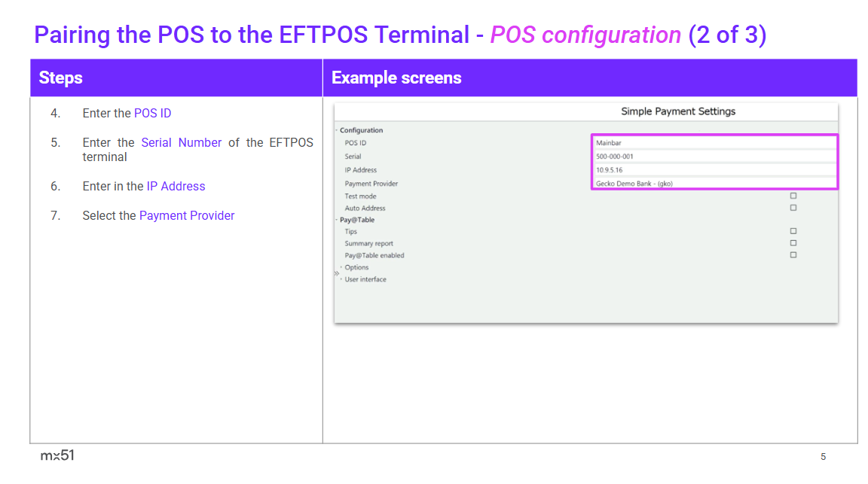Click the Serial Number link in steps
The height and width of the screenshot is (484, 868).
tap(181, 143)
